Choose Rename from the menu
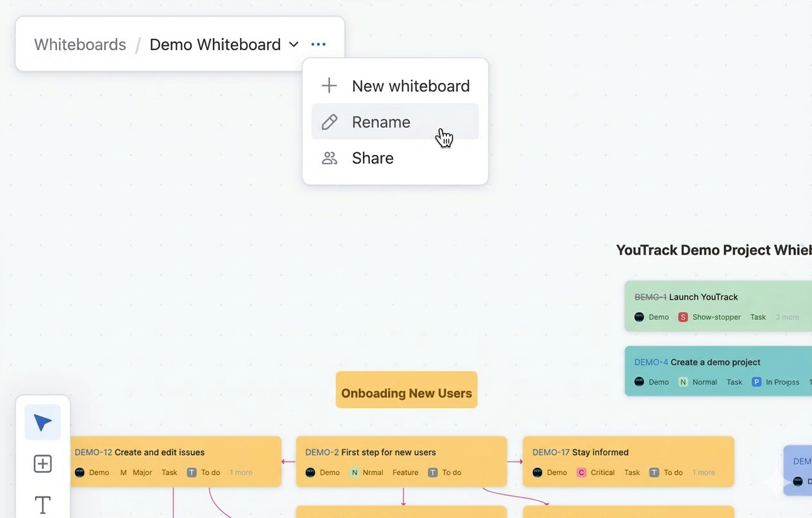This screenshot has width=812, height=518. click(x=381, y=122)
